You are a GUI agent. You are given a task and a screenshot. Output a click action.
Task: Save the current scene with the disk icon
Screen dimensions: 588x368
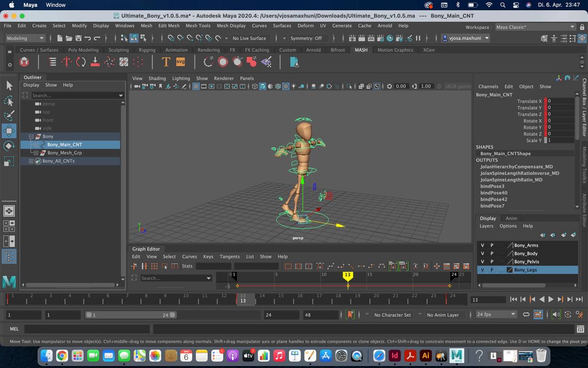click(x=78, y=38)
